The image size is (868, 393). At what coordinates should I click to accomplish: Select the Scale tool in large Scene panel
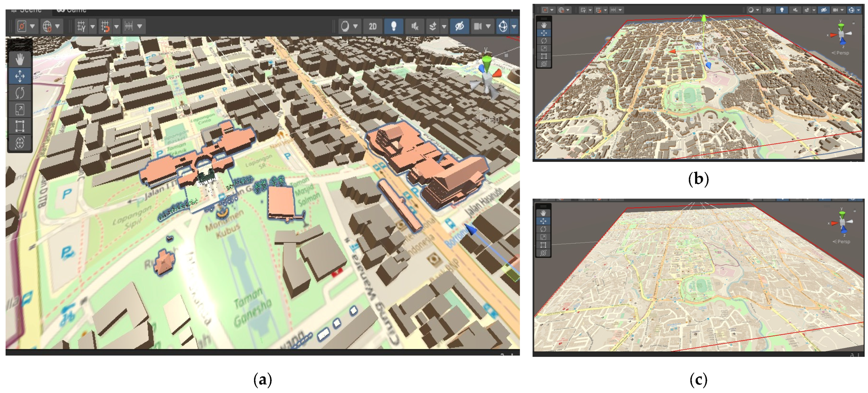click(20, 109)
